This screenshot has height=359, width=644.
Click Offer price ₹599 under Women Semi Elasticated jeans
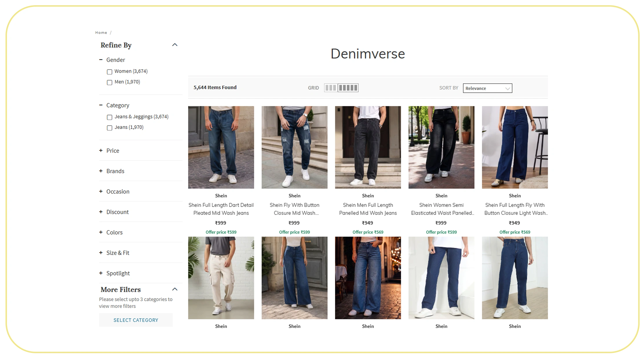[441, 232]
